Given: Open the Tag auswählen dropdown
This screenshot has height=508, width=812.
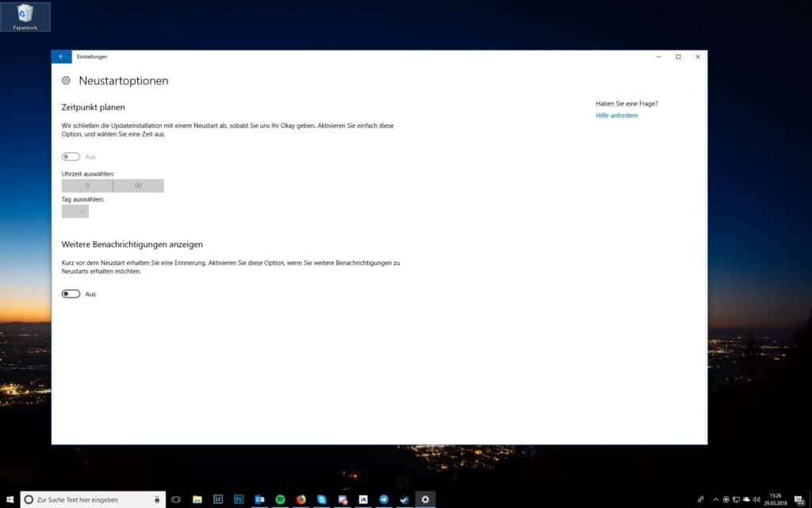Looking at the screenshot, I should point(75,211).
